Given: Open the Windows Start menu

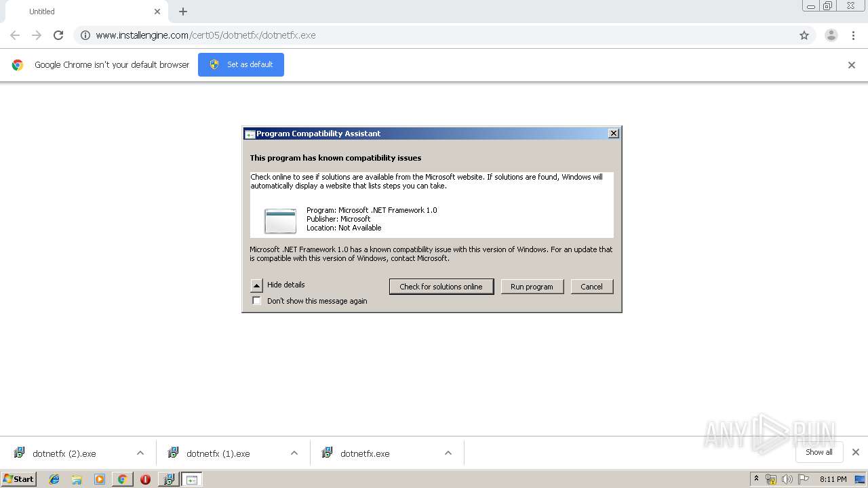Looking at the screenshot, I should point(19,479).
